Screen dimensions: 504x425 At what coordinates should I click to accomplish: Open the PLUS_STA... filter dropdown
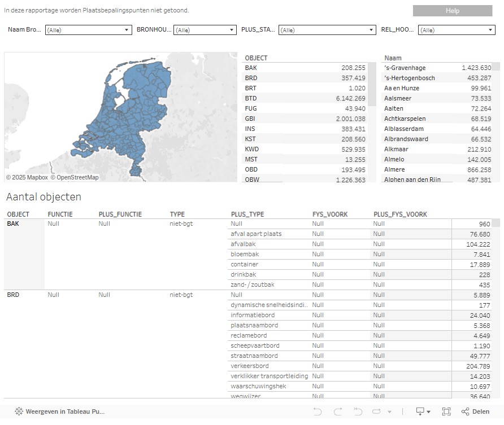click(x=327, y=30)
